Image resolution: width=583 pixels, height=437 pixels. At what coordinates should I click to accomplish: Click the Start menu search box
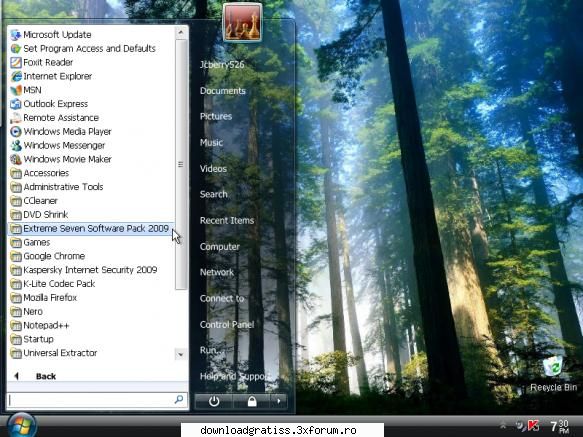97,400
